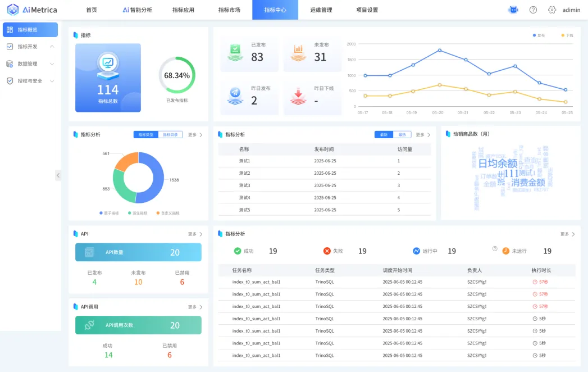Image resolution: width=588 pixels, height=372 pixels.
Task: Click the orange 未运行 clock icon
Action: [505, 251]
